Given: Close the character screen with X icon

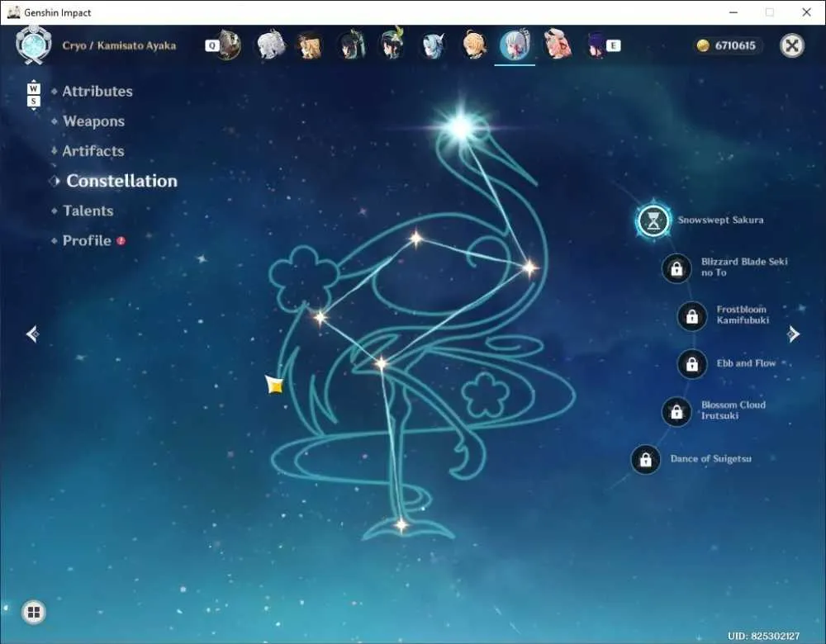Looking at the screenshot, I should point(792,45).
